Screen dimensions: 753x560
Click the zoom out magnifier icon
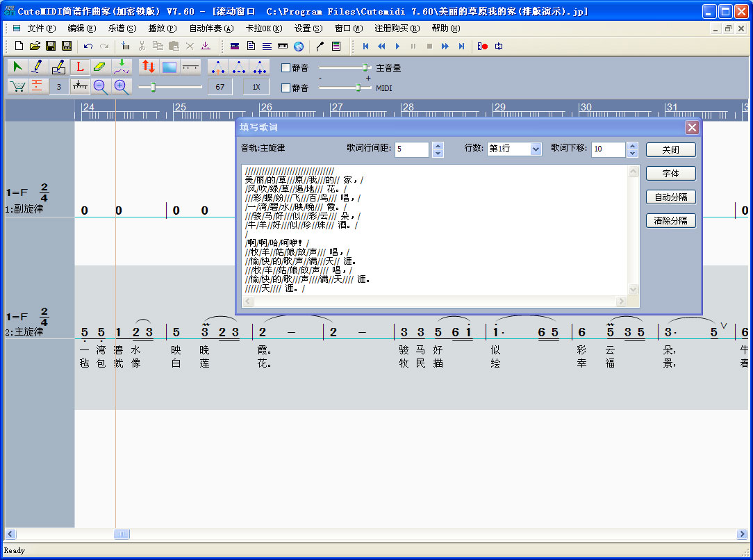101,87
